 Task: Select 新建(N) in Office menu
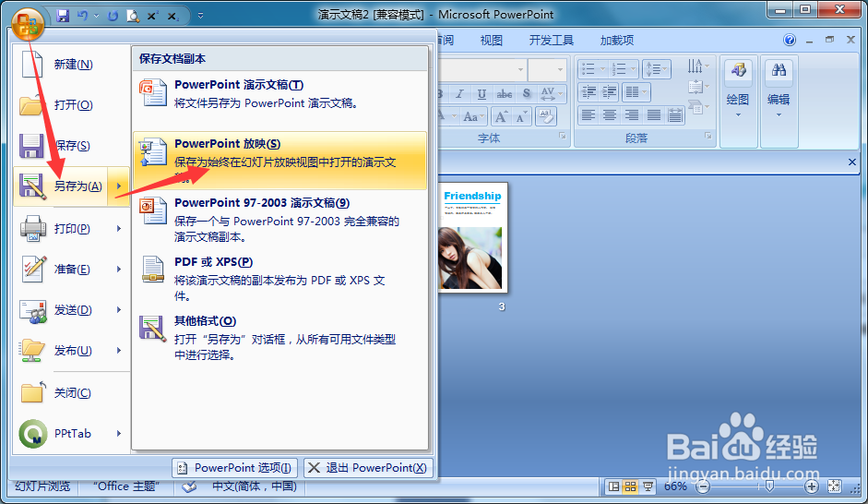(71, 65)
